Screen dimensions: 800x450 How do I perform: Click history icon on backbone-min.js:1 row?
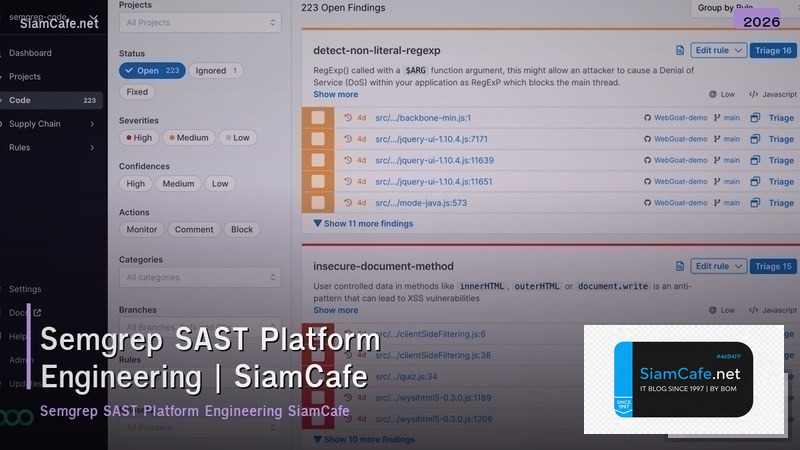tap(348, 117)
